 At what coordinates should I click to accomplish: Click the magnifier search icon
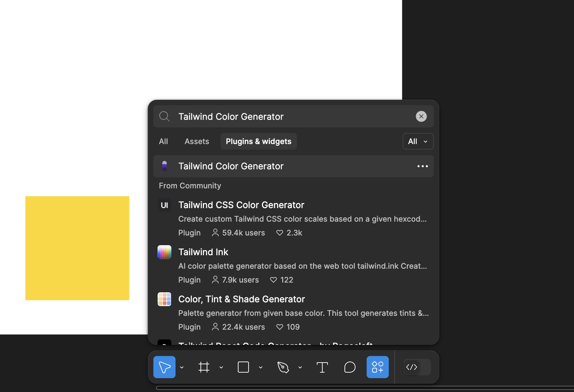(x=164, y=116)
